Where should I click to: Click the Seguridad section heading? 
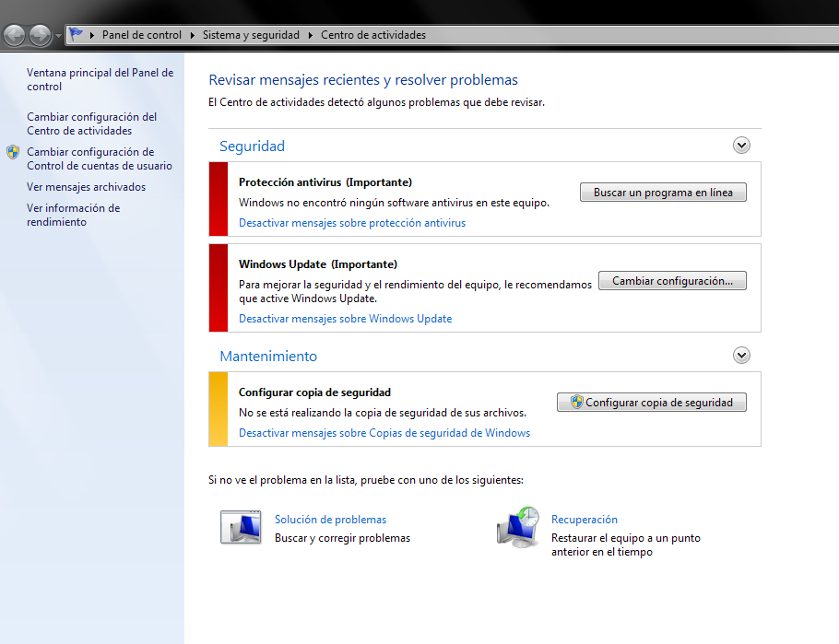pos(252,146)
